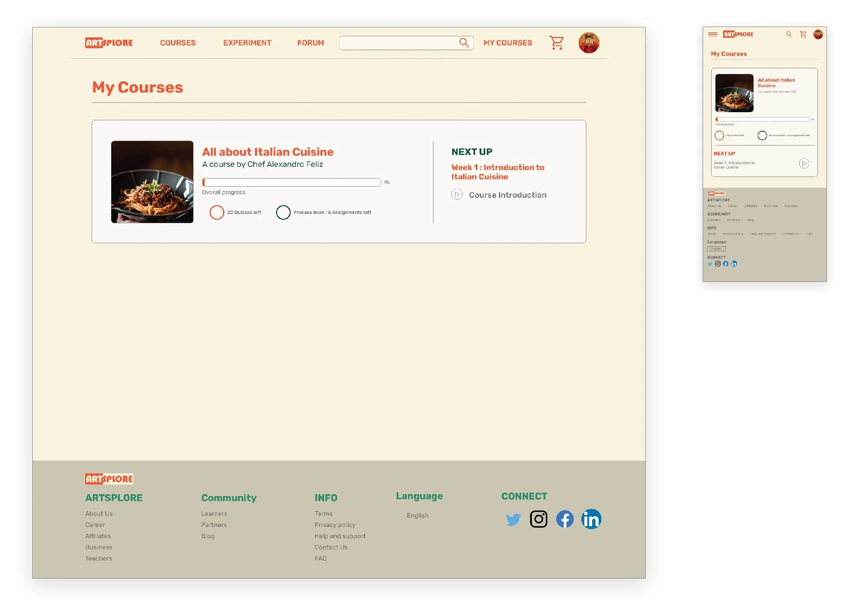Click the overall progress bar on course card
The image size is (843, 616).
pos(291,182)
